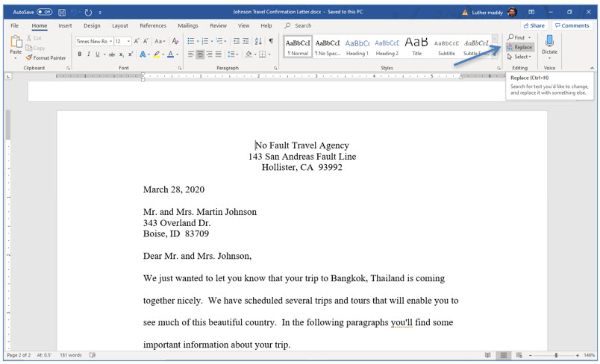
Task: Open Font dialog launcher
Action: point(179,68)
